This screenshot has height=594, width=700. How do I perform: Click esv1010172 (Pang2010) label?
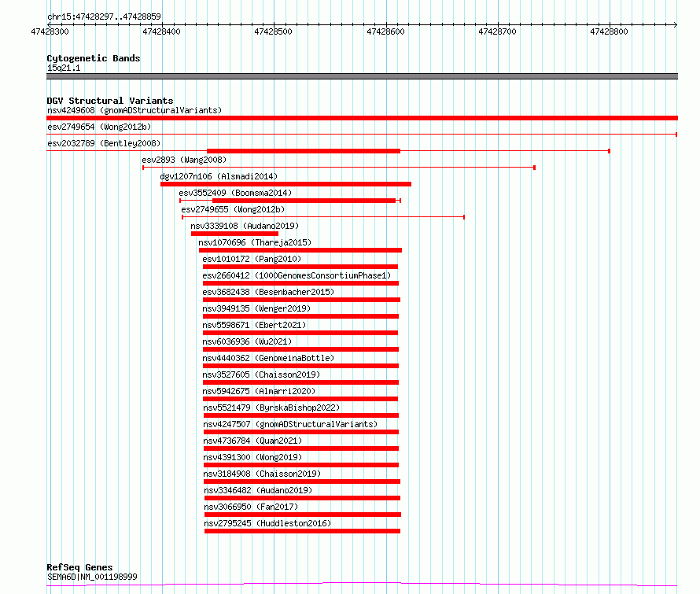[x=252, y=259]
